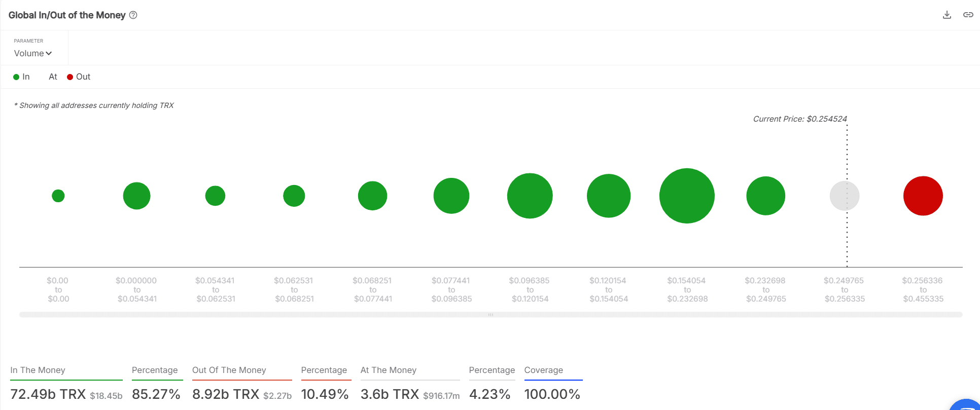Click the '85.27%' percentage value
This screenshot has width=980, height=410.
pyautogui.click(x=156, y=394)
